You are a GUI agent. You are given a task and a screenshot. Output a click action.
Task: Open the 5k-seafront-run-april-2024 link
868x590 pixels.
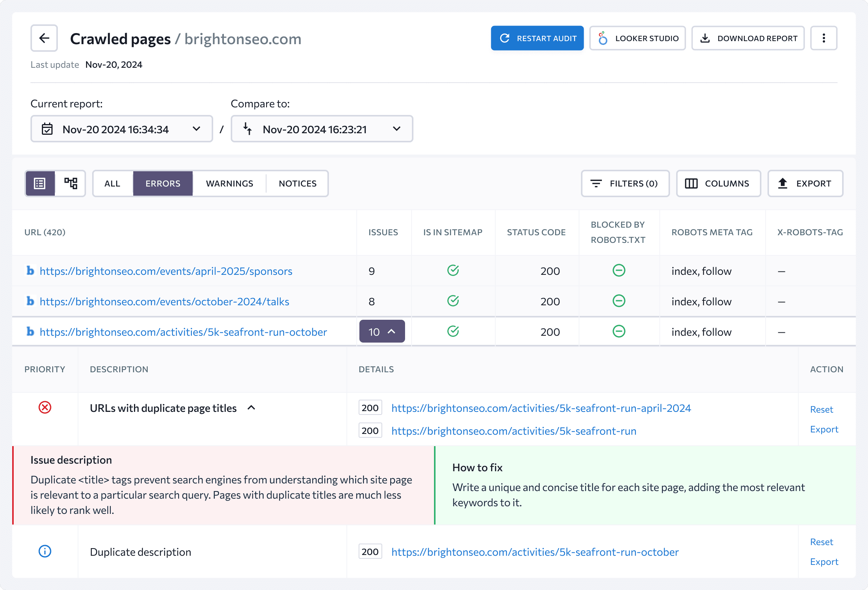pos(541,408)
